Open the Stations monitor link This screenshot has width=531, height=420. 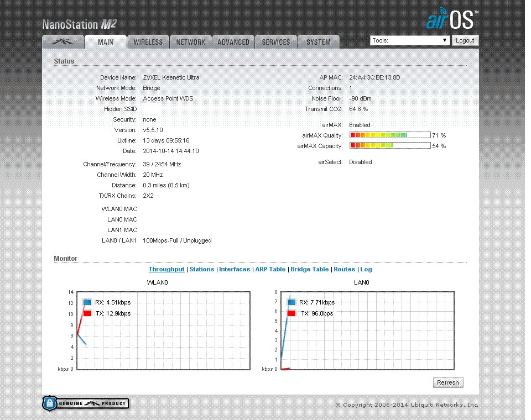202,269
